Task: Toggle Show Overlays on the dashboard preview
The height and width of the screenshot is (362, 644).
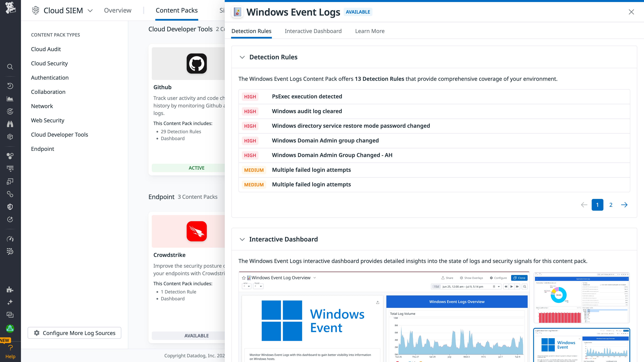Action: pos(471,278)
